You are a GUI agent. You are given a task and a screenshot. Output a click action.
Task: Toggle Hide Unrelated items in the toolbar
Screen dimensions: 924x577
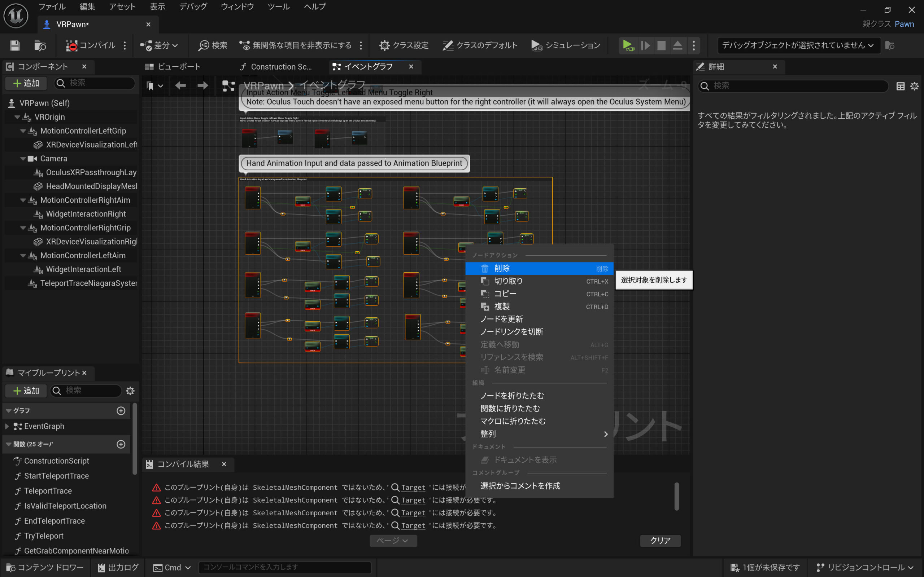click(x=296, y=45)
